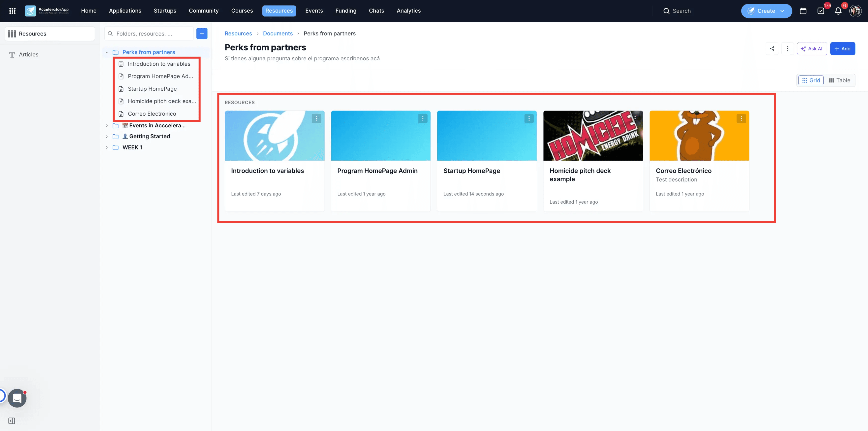This screenshot has width=868, height=431.
Task: Go to the Home menu
Action: (89, 11)
